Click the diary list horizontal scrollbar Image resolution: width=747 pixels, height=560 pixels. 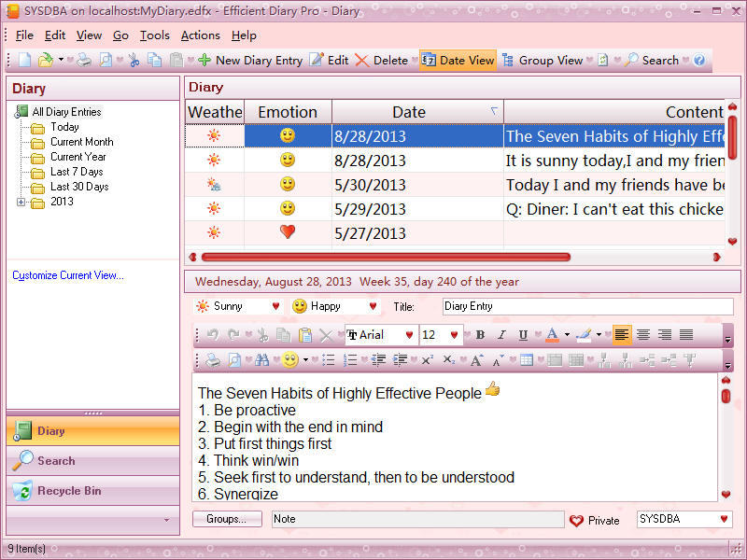386,258
